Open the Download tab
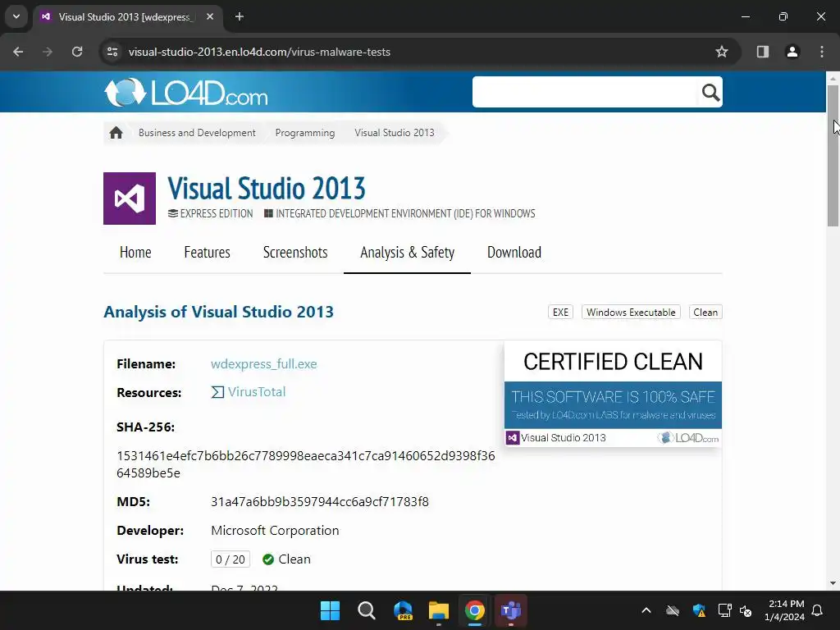Image resolution: width=840 pixels, height=630 pixels. click(x=514, y=253)
